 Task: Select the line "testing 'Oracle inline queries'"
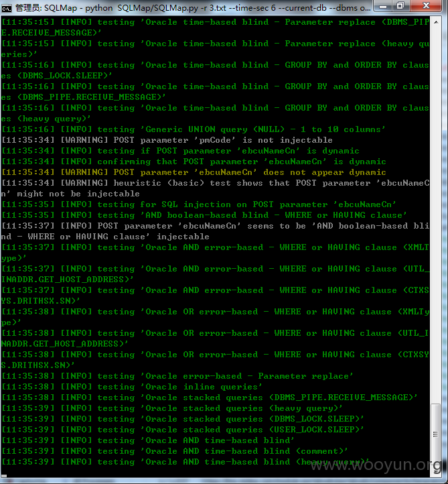(x=132, y=387)
